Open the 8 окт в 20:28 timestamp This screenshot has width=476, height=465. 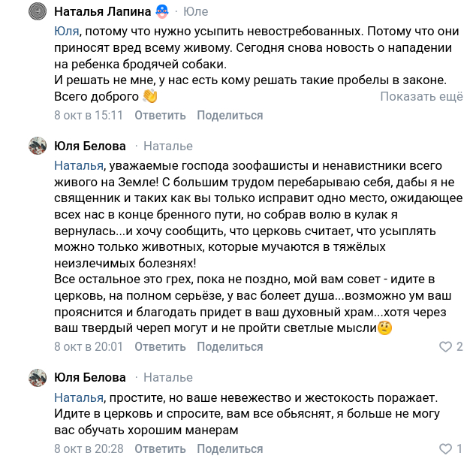(89, 448)
